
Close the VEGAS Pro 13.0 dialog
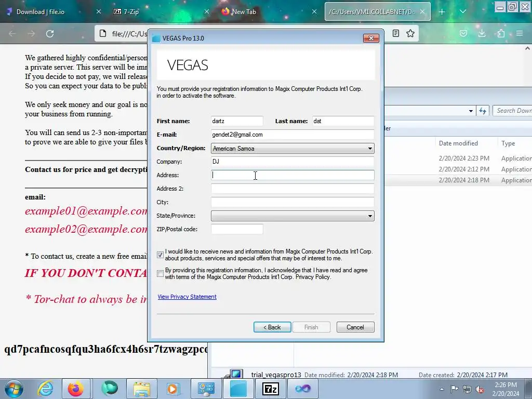pos(371,38)
